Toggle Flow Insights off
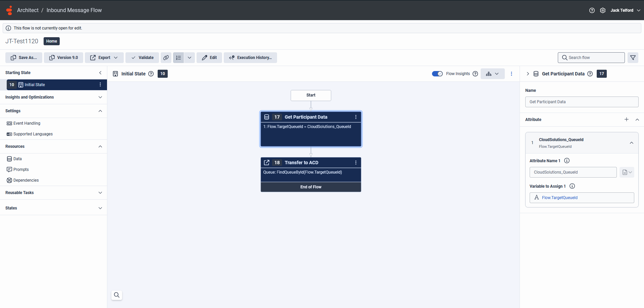Viewport: 644px width, 308px height. pyautogui.click(x=437, y=73)
